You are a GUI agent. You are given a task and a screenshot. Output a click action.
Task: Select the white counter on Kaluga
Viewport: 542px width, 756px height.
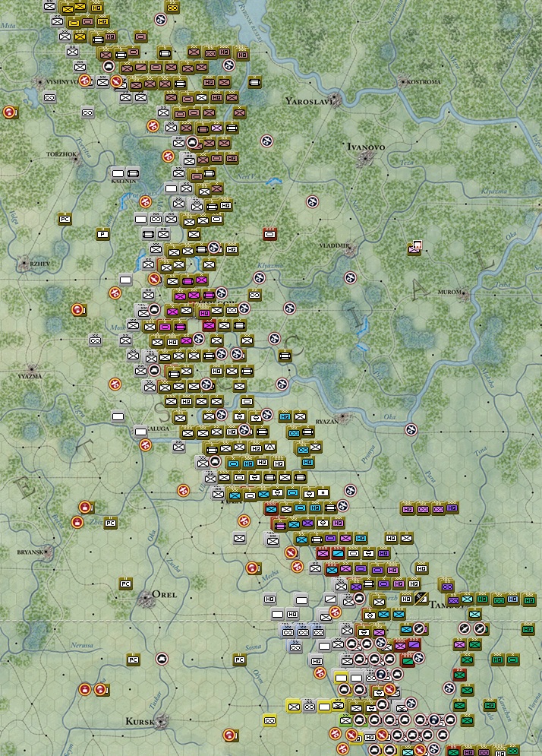(x=140, y=431)
